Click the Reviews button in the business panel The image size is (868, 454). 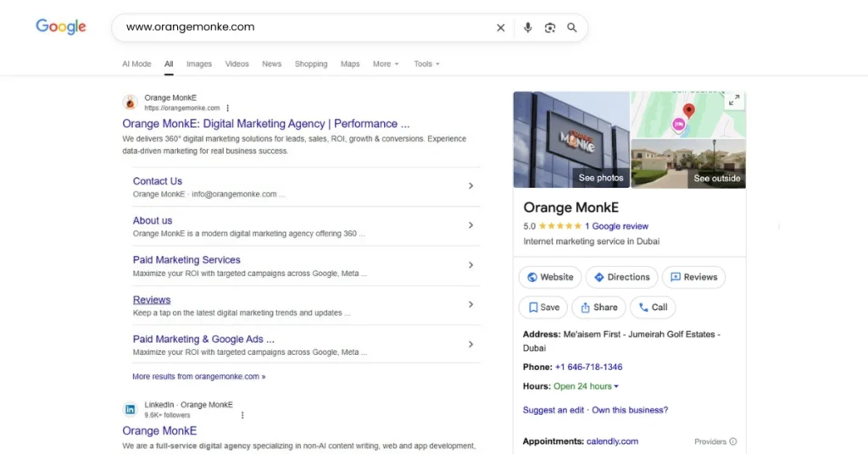(693, 277)
